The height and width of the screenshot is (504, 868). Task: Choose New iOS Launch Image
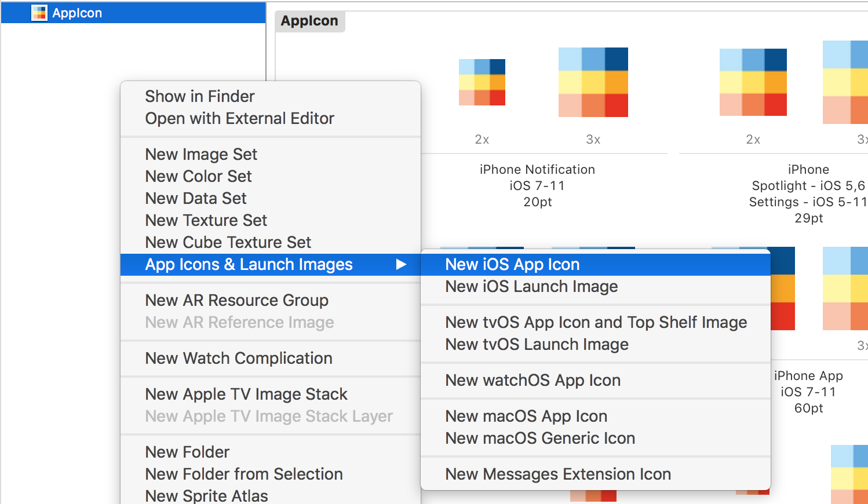pyautogui.click(x=531, y=286)
